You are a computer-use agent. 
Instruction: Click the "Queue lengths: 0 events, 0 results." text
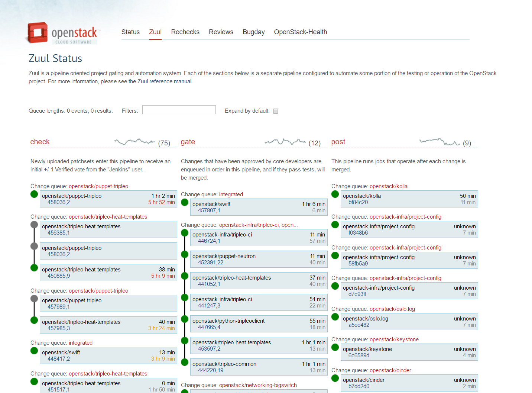(x=71, y=111)
